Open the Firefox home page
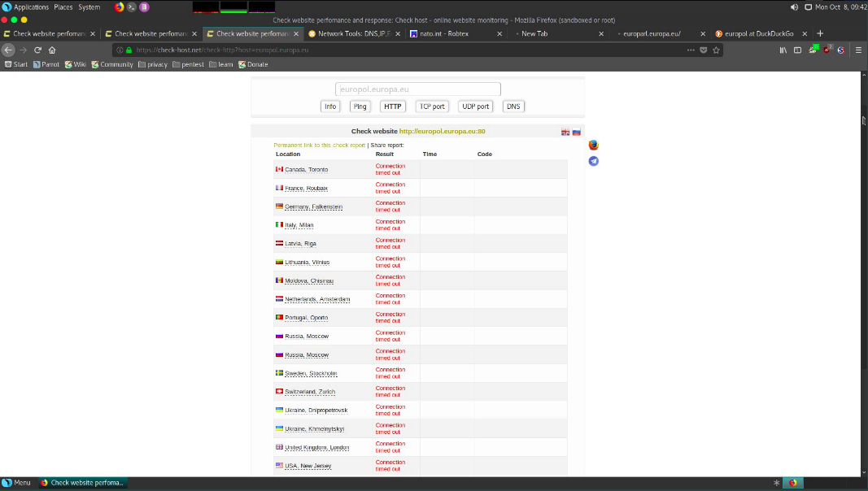This screenshot has width=868, height=491. point(52,50)
